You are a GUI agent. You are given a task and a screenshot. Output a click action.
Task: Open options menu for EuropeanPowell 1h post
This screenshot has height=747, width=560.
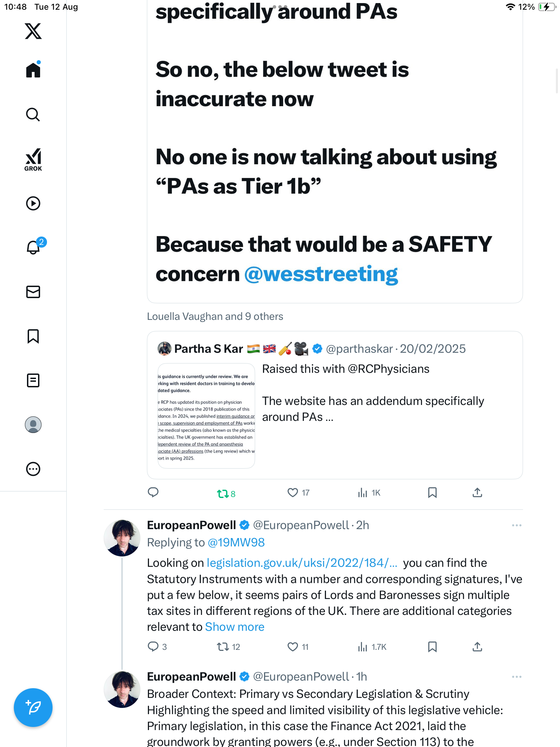click(x=516, y=677)
